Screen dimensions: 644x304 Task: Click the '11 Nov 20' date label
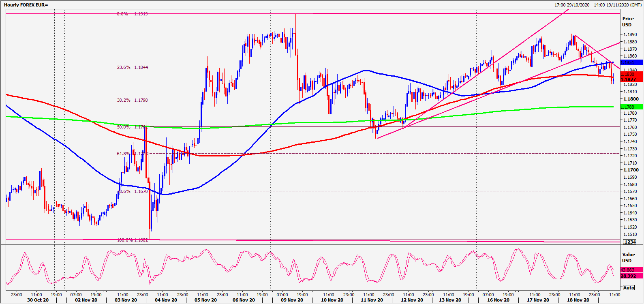click(x=372, y=300)
